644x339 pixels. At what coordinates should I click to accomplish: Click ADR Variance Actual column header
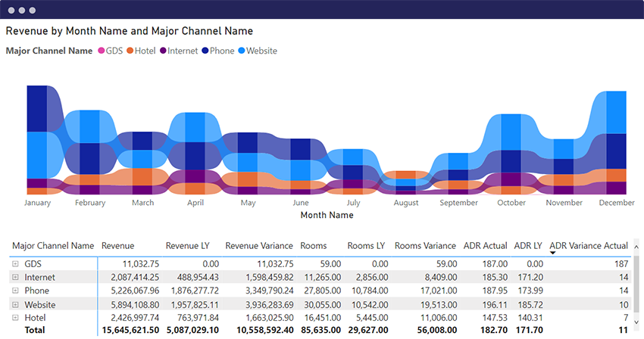(x=589, y=246)
